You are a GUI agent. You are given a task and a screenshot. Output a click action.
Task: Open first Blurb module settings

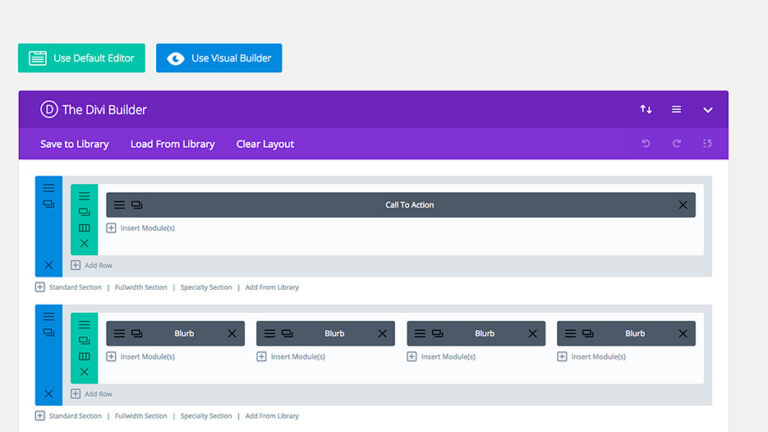[119, 334]
